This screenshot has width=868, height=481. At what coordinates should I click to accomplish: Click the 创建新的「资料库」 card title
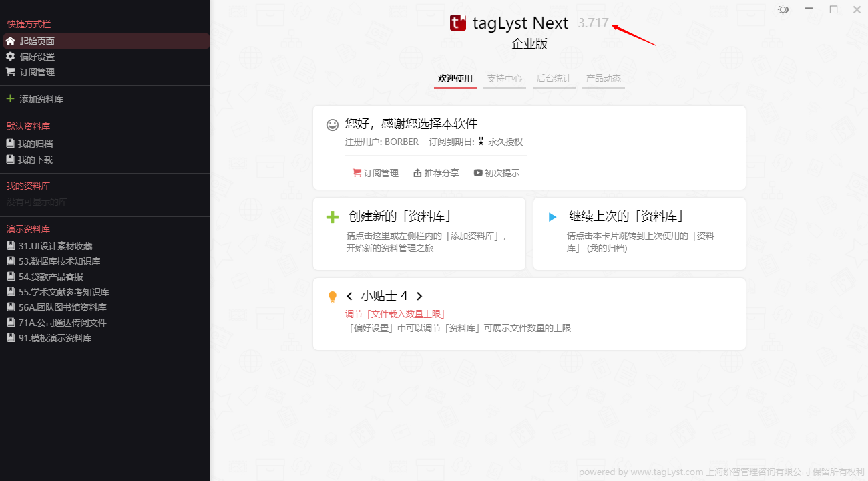click(x=401, y=216)
